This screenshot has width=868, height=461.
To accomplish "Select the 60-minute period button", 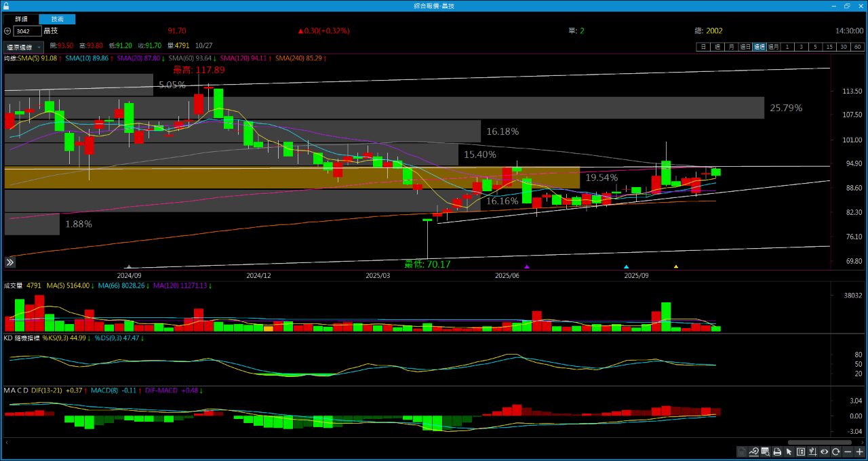I will click(858, 47).
